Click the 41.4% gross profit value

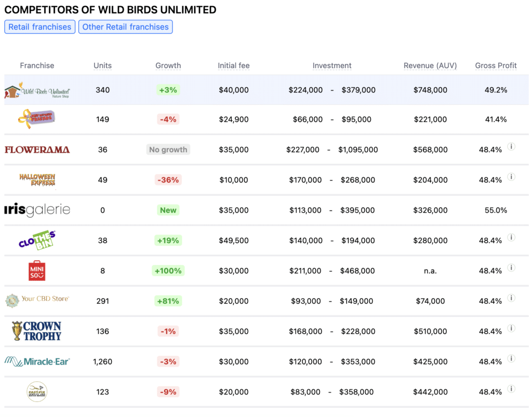pyautogui.click(x=496, y=119)
